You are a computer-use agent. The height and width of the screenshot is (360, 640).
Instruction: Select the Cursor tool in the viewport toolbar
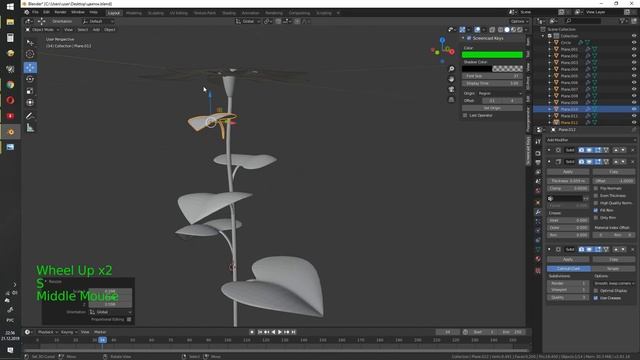30,54
